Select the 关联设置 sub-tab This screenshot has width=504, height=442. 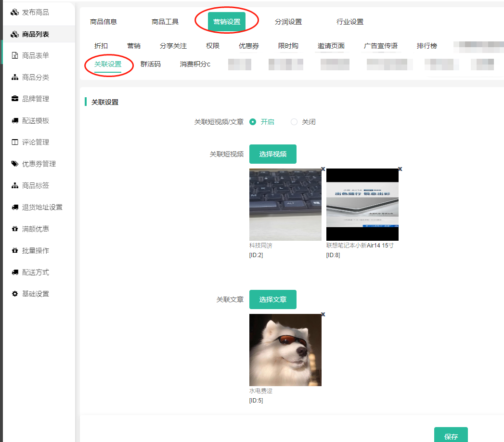[x=108, y=65]
